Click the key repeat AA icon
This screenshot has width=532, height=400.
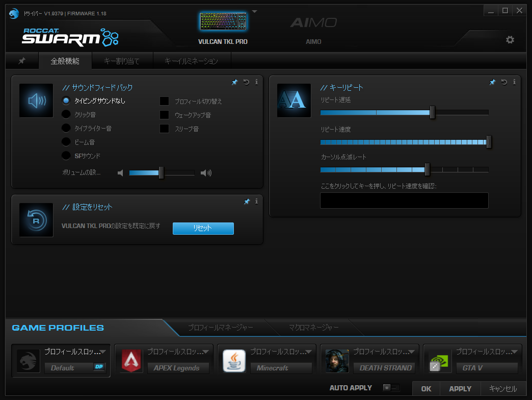click(x=294, y=101)
